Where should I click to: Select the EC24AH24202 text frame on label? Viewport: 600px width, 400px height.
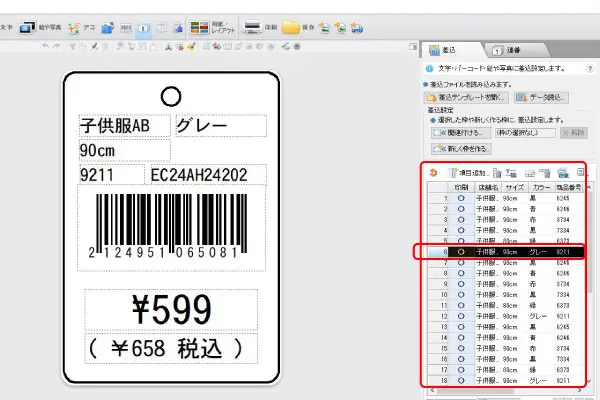pyautogui.click(x=209, y=175)
